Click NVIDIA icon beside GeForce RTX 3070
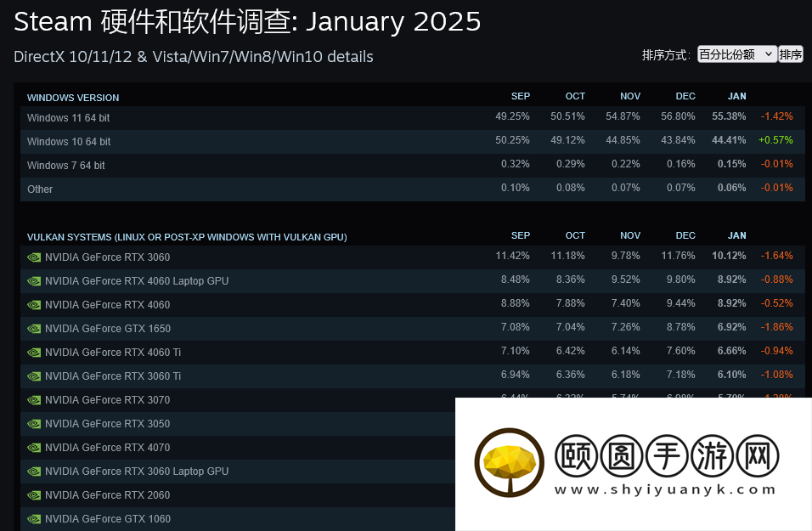 point(34,400)
